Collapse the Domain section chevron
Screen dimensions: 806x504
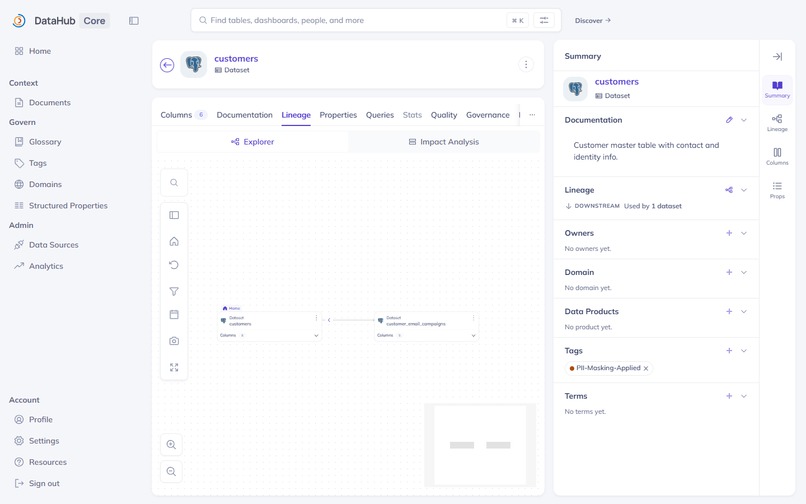click(x=744, y=272)
